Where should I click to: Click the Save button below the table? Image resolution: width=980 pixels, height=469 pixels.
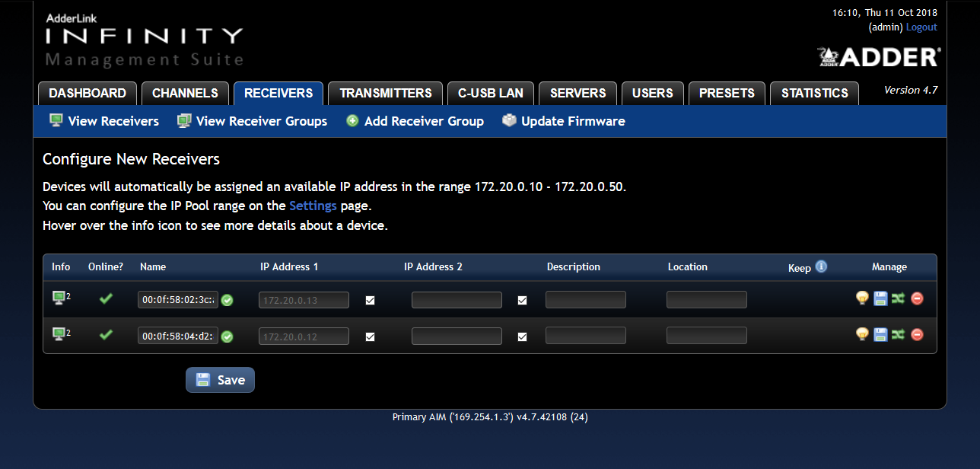pyautogui.click(x=220, y=380)
